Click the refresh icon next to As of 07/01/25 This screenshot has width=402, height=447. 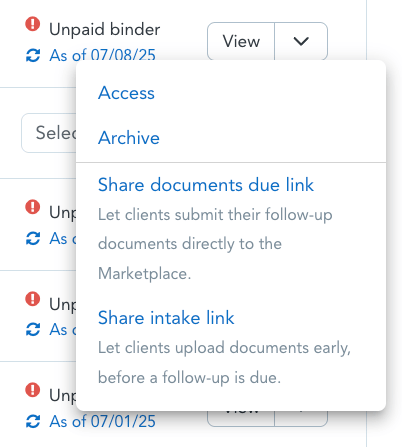click(x=33, y=421)
